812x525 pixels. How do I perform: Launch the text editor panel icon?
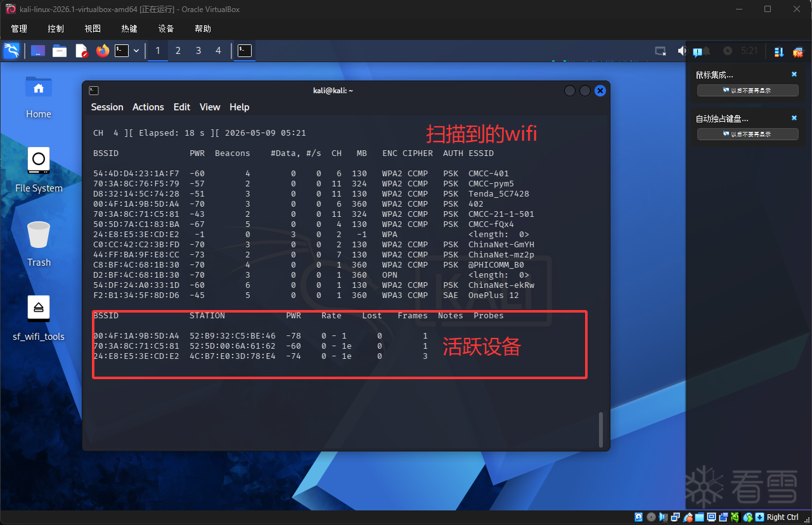tap(81, 51)
